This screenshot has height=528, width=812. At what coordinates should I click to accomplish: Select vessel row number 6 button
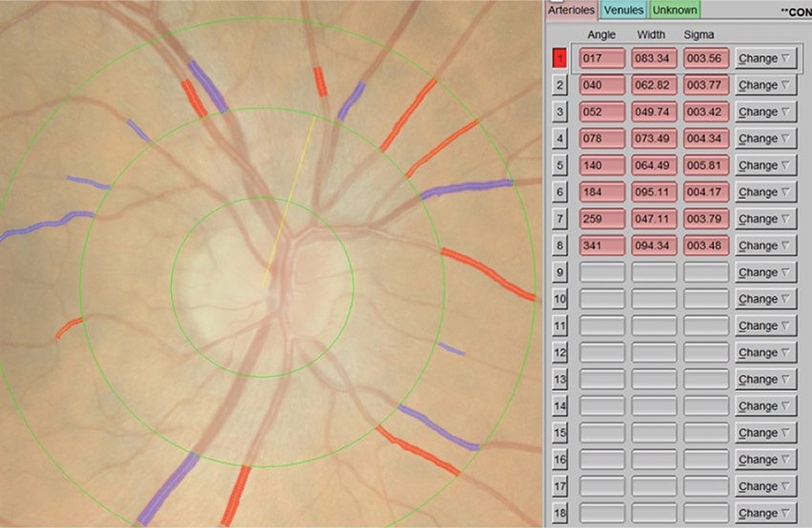tap(560, 192)
